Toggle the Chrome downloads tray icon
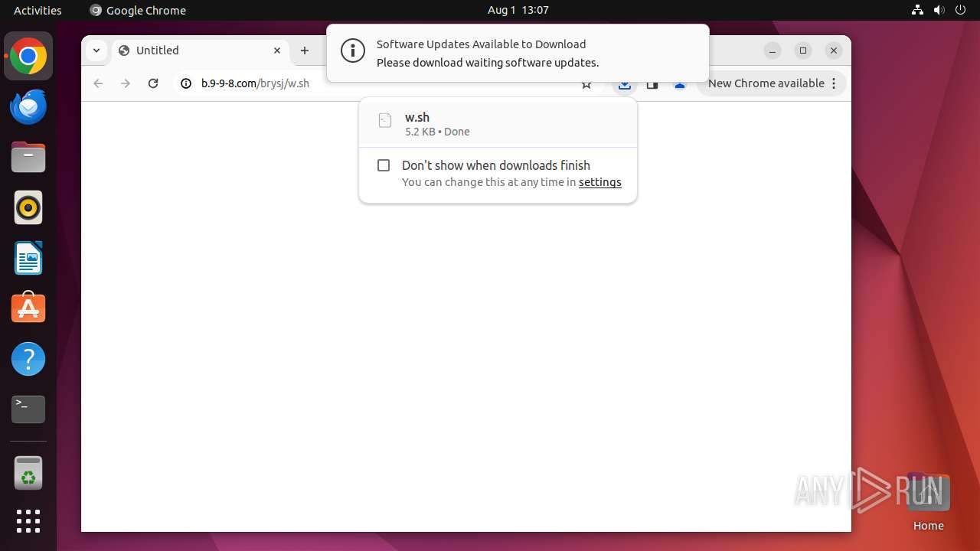 click(x=625, y=84)
